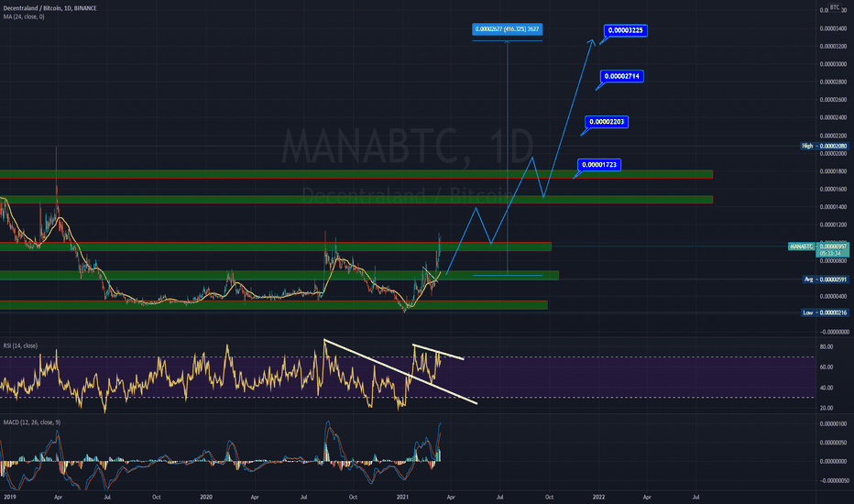Click the 2020 label on time axis
Image resolution: width=854 pixels, height=504 pixels.
tap(206, 497)
